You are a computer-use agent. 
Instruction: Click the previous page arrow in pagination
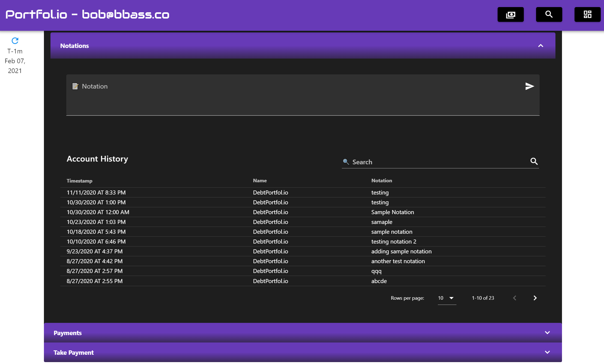[x=515, y=298]
